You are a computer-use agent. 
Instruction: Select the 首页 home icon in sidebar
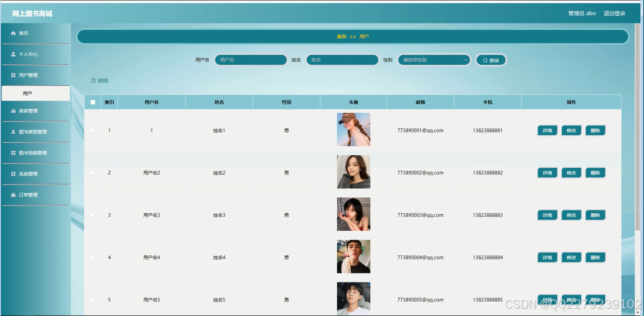coord(13,33)
